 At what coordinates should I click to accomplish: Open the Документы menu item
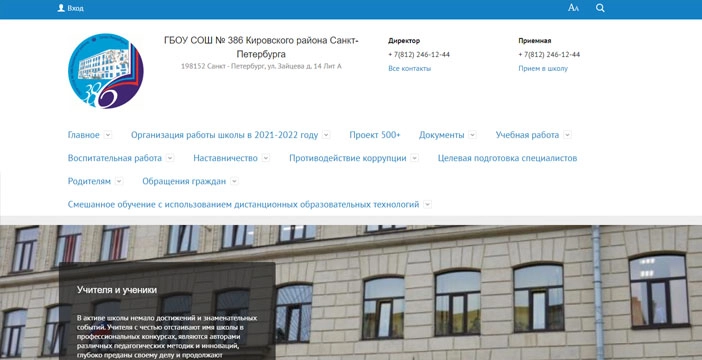point(441,135)
